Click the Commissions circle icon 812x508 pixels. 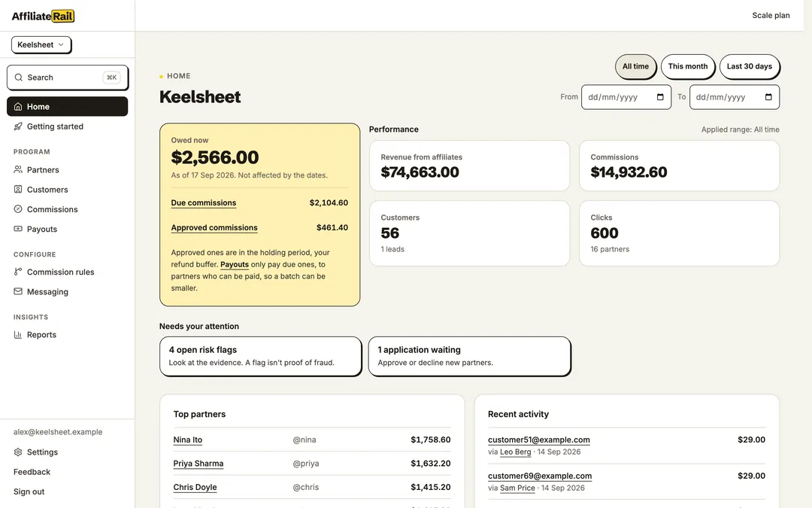coord(18,209)
